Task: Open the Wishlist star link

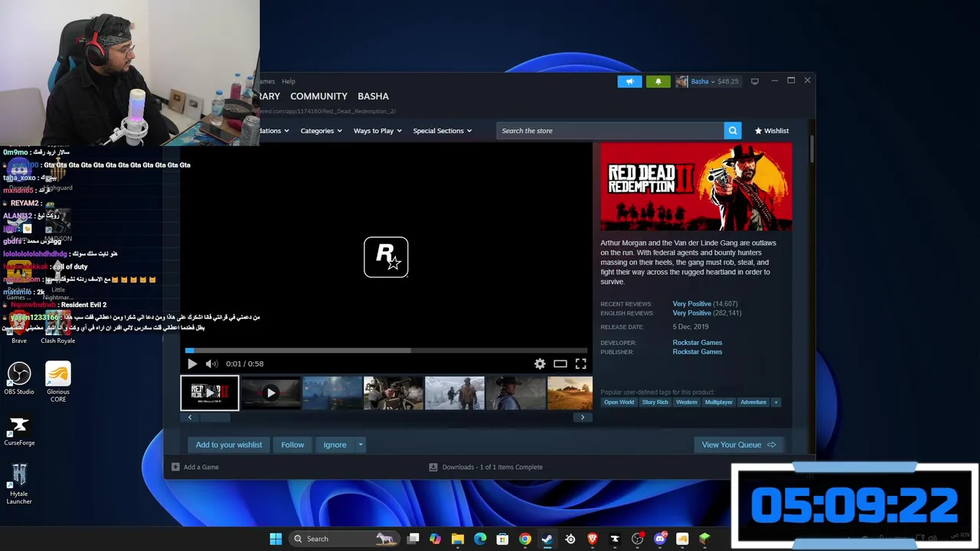Action: [772, 131]
